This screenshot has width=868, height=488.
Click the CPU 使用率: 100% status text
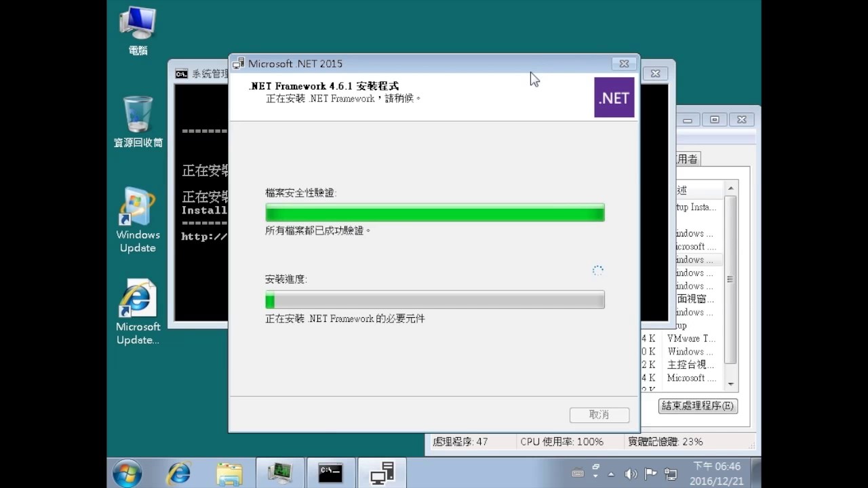[x=561, y=441]
